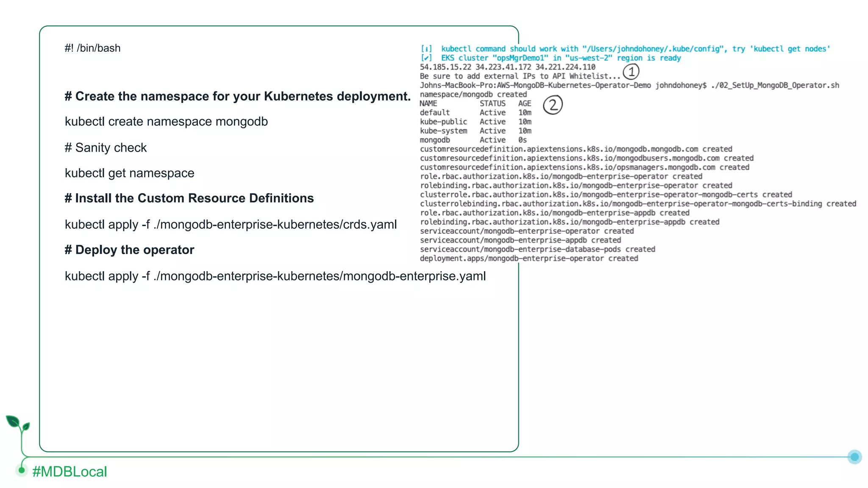The height and width of the screenshot is (488, 868).
Task: Select 'kubectl get namespace' command text
Action: (129, 173)
